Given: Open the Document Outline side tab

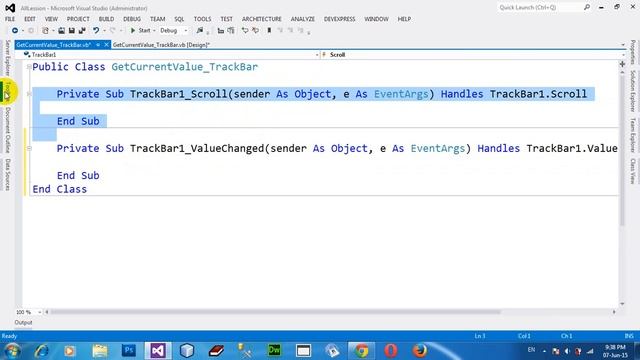Looking at the screenshot, I should click(7, 130).
